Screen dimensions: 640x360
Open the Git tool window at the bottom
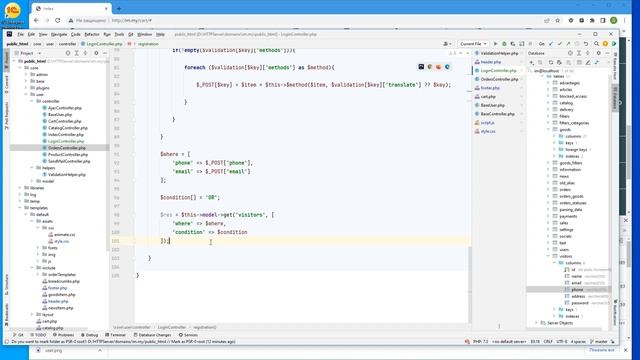tap(18, 335)
